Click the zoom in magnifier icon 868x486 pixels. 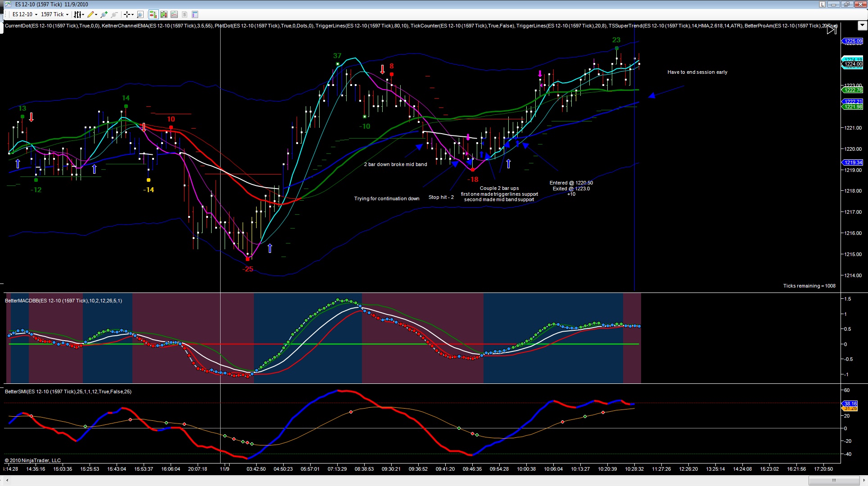(x=104, y=14)
